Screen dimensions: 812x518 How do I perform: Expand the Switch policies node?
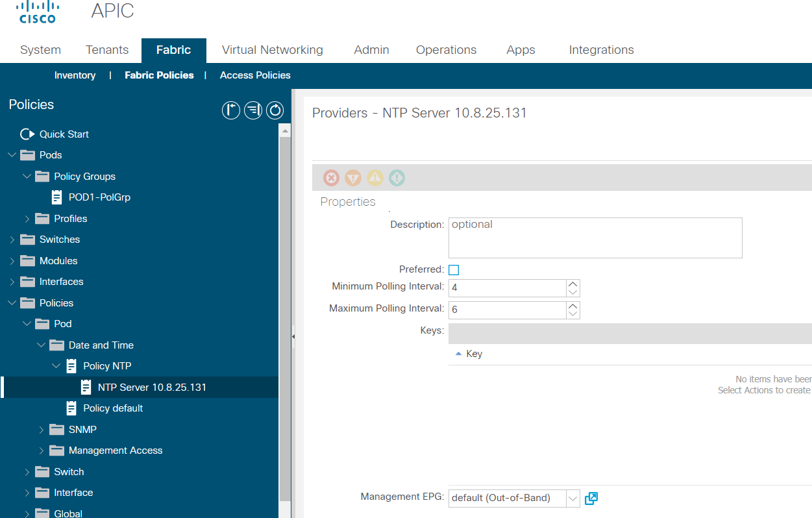27,472
